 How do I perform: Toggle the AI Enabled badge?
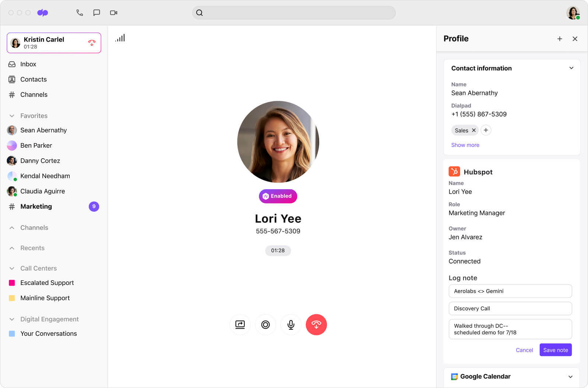point(278,196)
